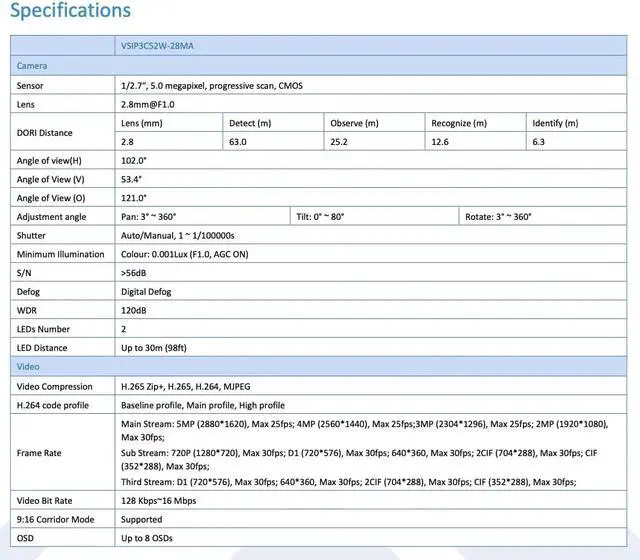640x560 pixels.
Task: Select the Recognize (m) column header
Action: [459, 123]
